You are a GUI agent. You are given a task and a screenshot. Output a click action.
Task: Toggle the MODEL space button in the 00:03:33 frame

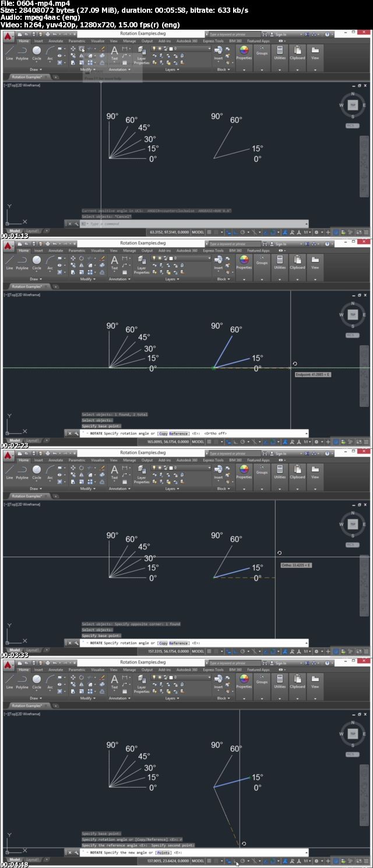198,651
